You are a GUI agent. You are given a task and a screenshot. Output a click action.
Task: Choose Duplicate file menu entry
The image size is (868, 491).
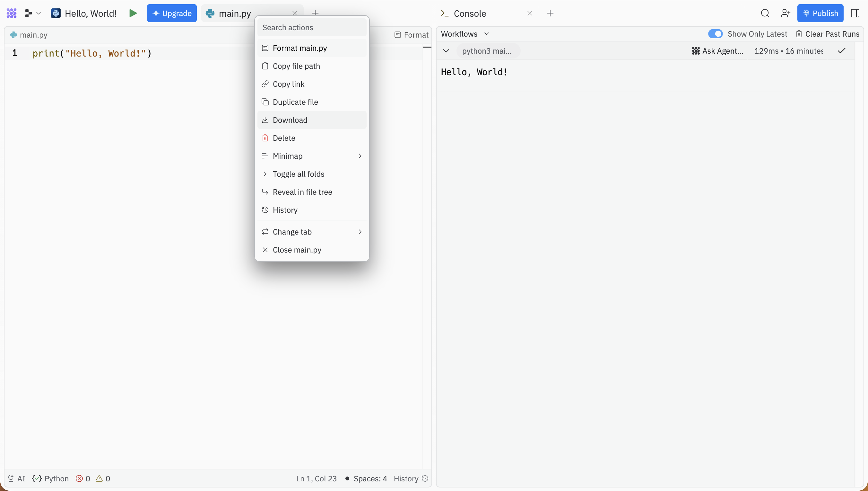312,102
